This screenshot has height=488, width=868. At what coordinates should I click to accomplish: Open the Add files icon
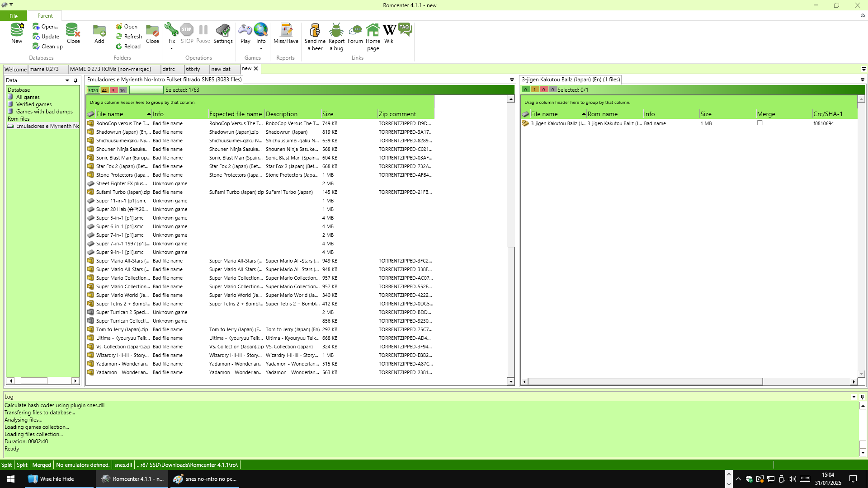pos(99,33)
